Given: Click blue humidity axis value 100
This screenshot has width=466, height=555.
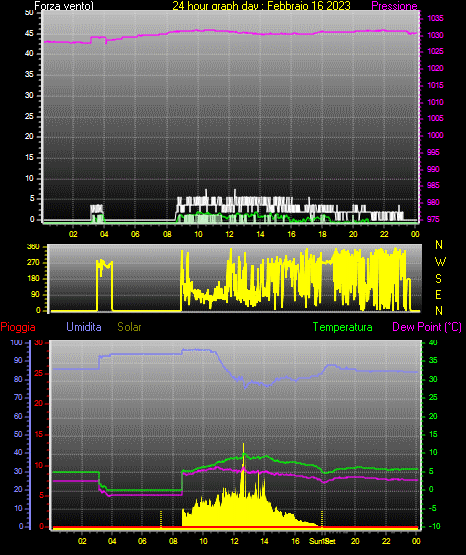Looking at the screenshot, I should [16, 342].
